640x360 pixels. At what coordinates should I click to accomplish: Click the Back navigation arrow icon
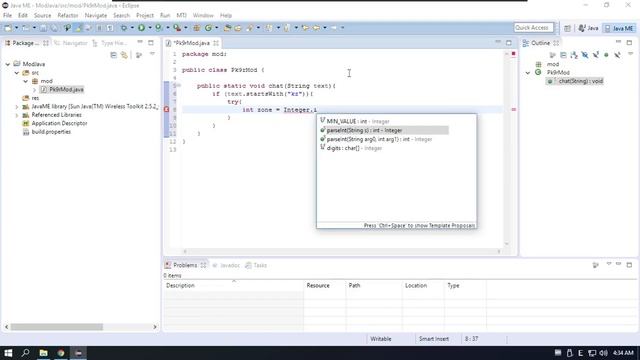coord(316,28)
